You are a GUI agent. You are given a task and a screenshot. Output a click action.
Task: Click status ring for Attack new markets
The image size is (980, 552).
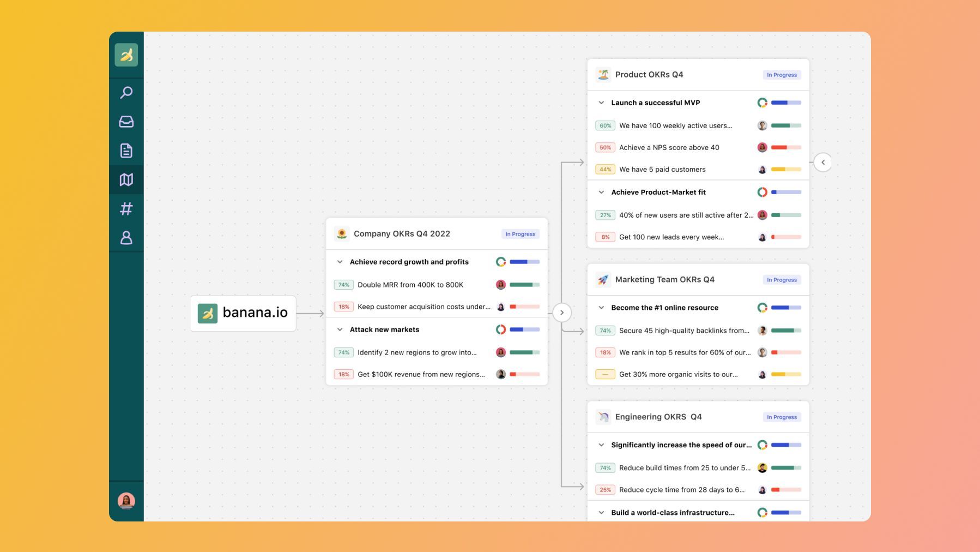501,329
